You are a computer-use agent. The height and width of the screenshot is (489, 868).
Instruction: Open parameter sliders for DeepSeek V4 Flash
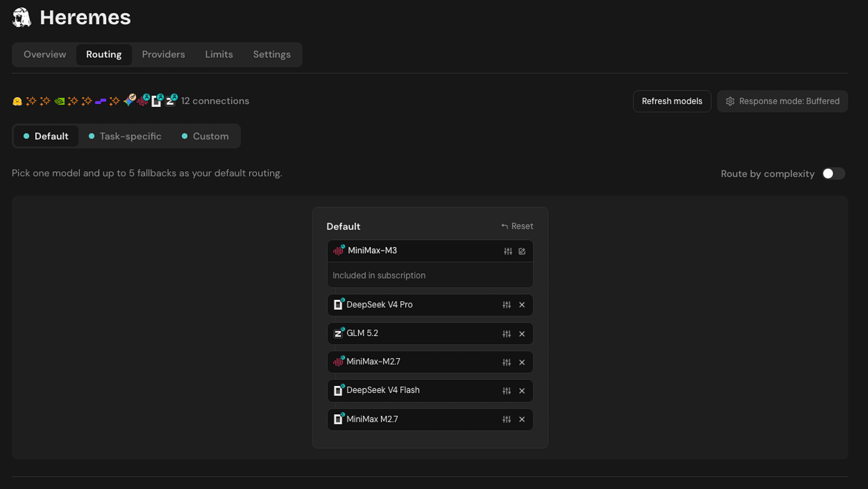click(507, 391)
